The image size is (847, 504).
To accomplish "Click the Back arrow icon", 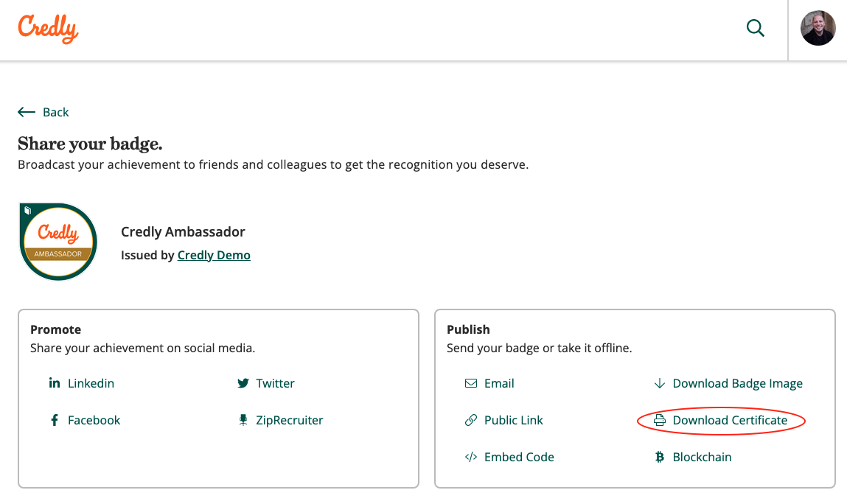I will 27,112.
